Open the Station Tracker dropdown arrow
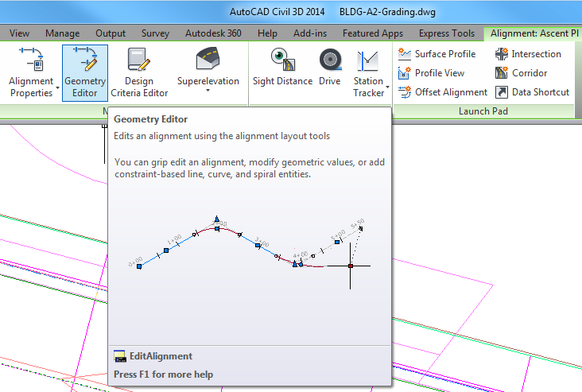This screenshot has width=582, height=392. coord(387,87)
